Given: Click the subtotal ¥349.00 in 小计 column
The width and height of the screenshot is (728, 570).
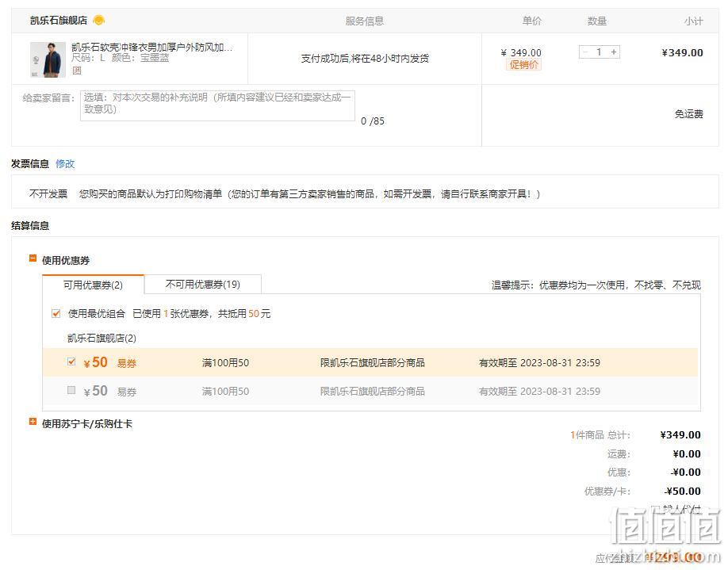Looking at the screenshot, I should click(x=682, y=53).
